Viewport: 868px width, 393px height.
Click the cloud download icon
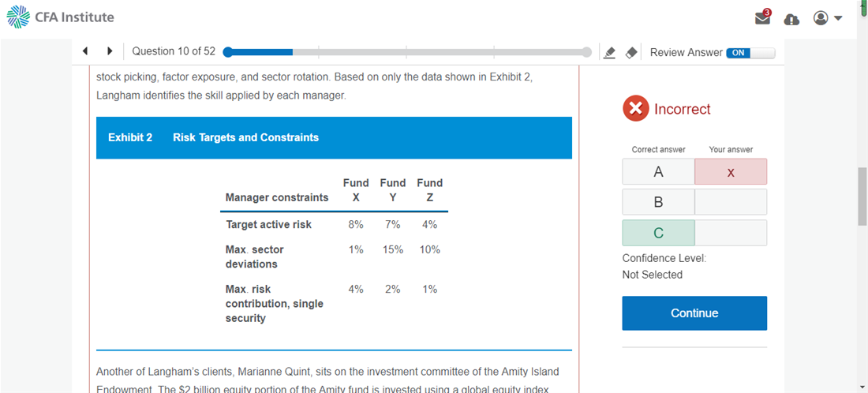tap(791, 19)
